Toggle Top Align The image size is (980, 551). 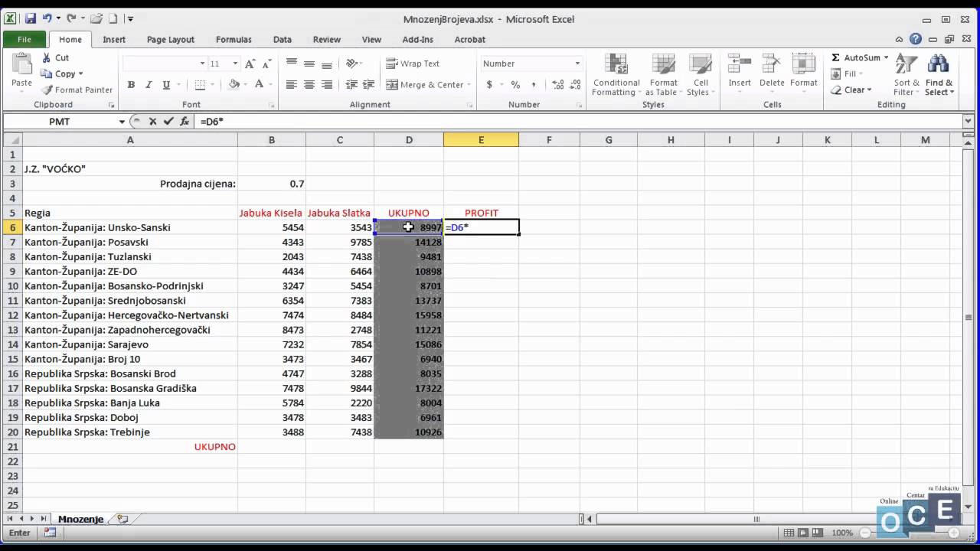pos(292,64)
